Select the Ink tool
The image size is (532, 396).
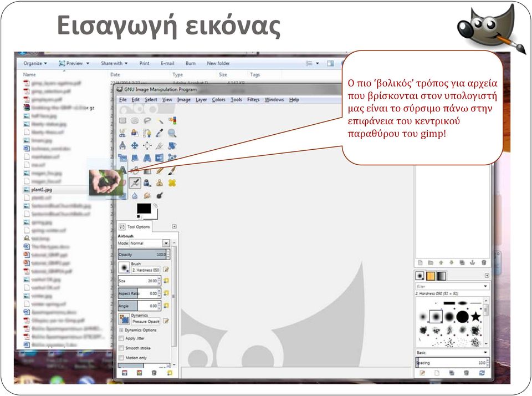tap(147, 183)
